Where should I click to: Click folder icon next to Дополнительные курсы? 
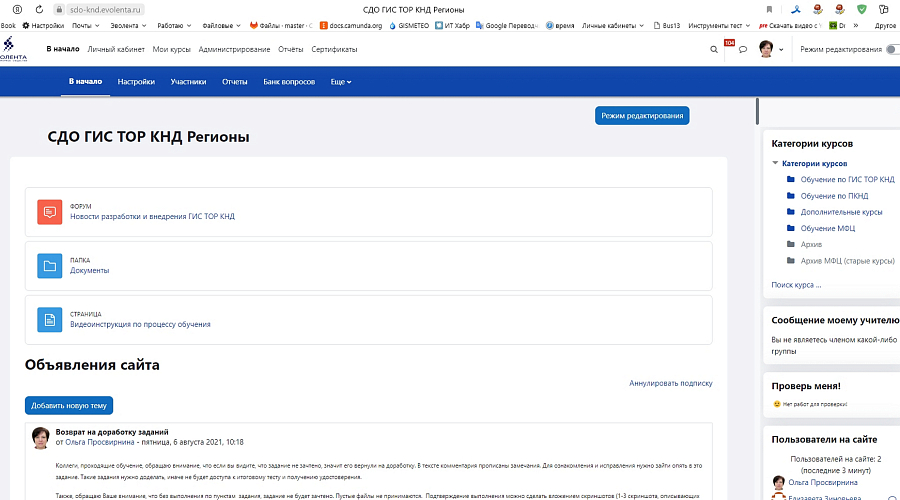pos(790,211)
